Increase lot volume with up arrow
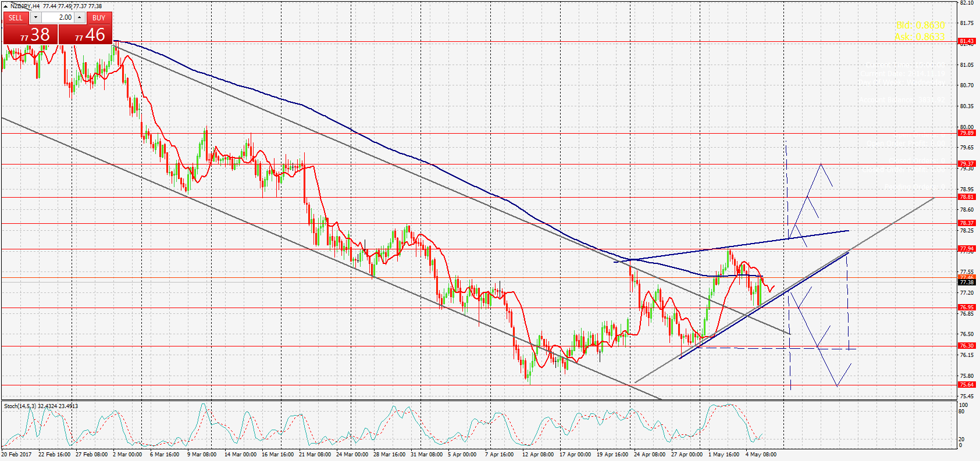This screenshot has height=461, width=980. (x=80, y=17)
